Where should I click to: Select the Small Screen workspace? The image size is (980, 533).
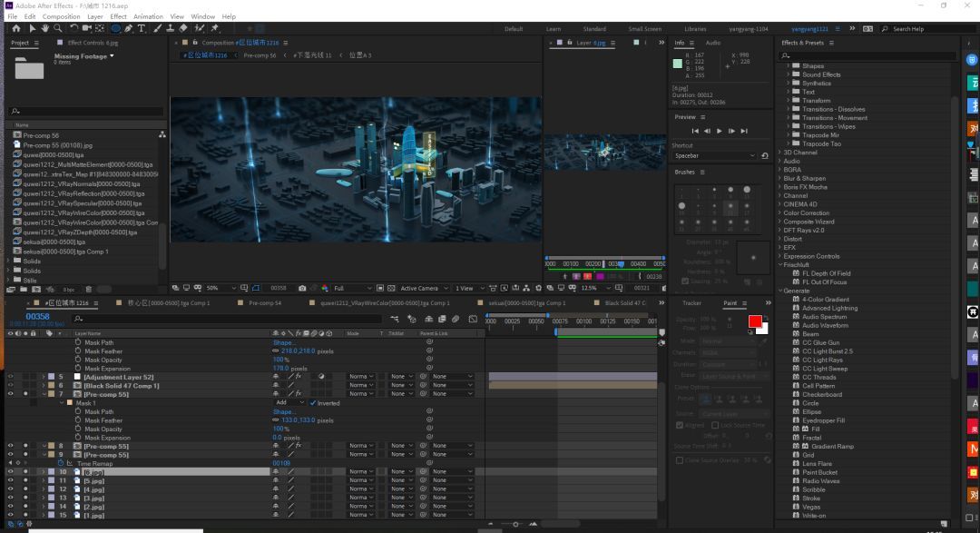click(x=644, y=29)
